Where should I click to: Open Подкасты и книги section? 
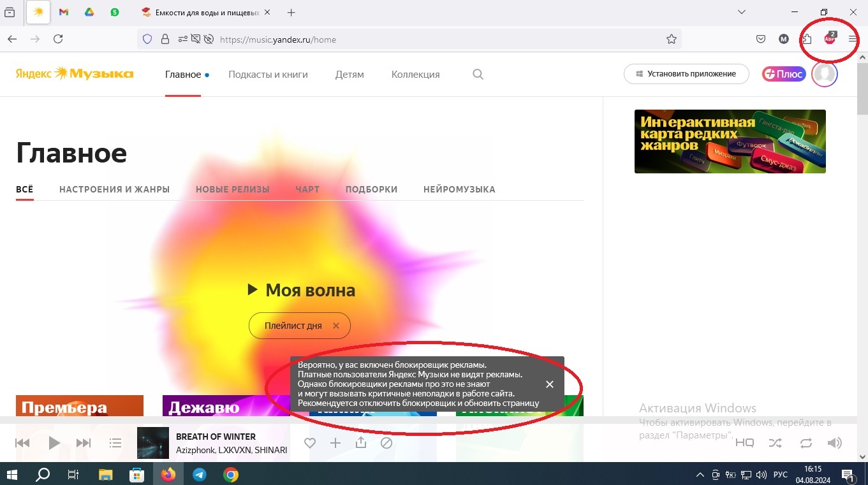[x=268, y=75]
